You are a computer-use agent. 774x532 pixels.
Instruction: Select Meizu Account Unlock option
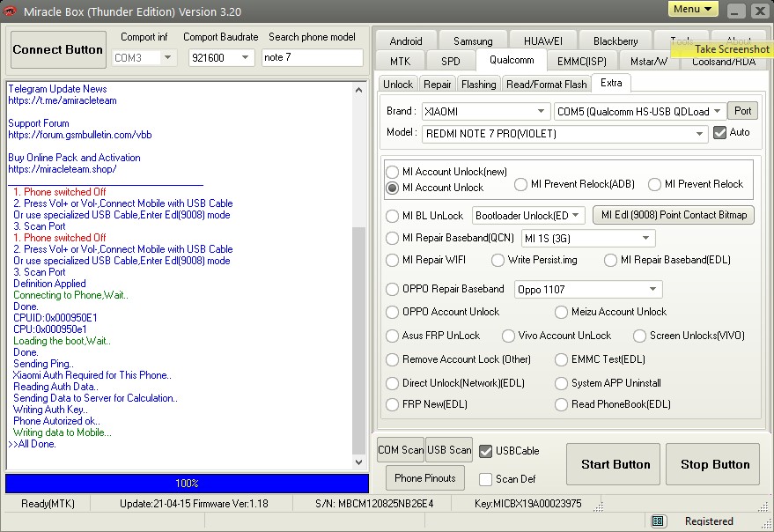[561, 312]
